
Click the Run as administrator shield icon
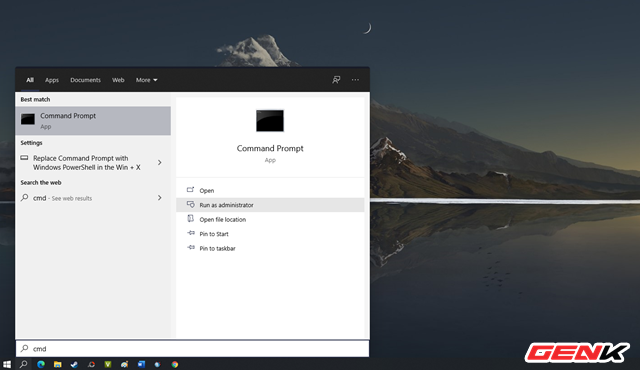coord(191,204)
